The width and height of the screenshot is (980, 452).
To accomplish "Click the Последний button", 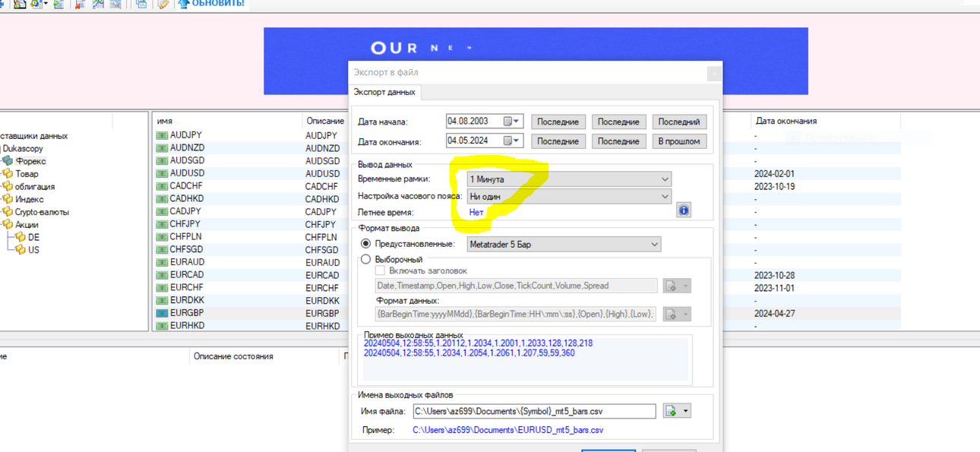I will tap(679, 122).
